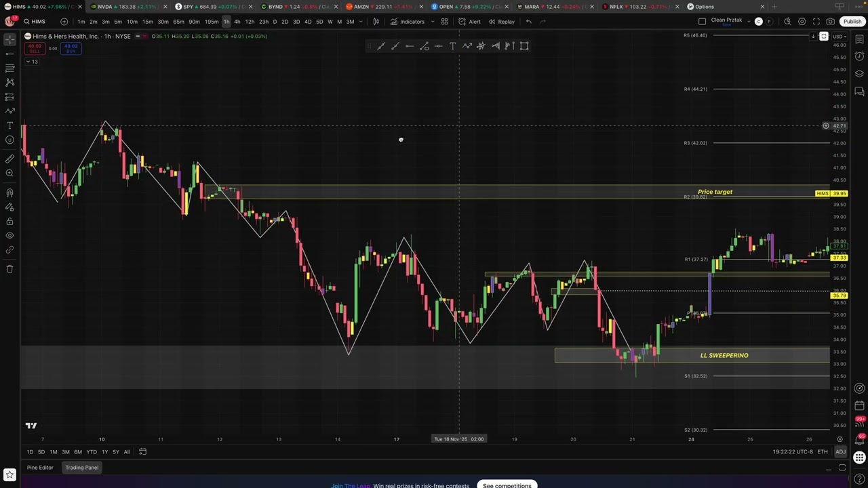Open the Fibonacci retracement tools
This screenshot has width=868, height=488.
[x=9, y=68]
